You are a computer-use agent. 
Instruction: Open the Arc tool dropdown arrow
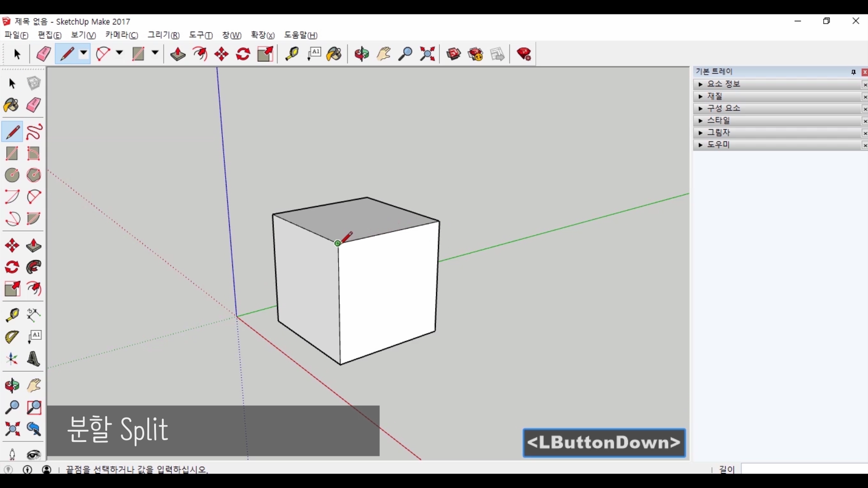pyautogui.click(x=119, y=53)
